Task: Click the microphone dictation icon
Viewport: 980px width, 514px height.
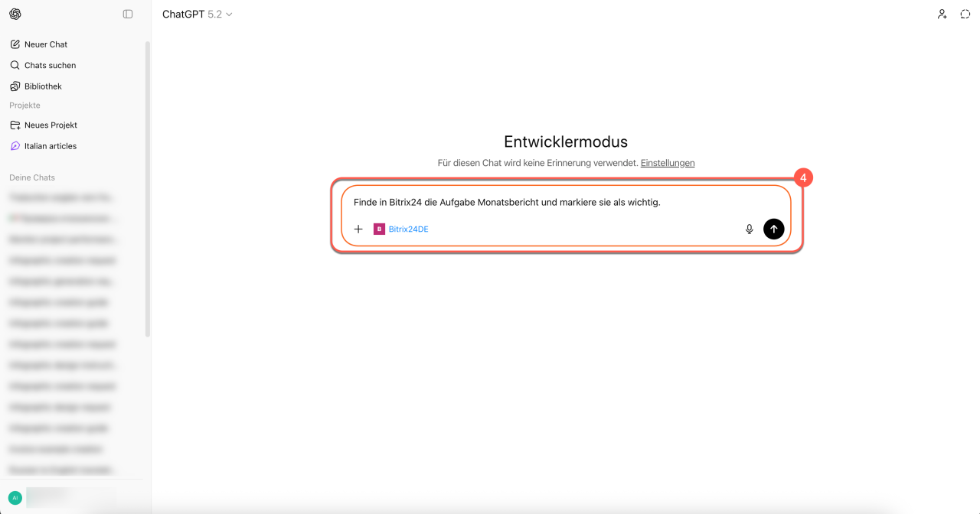Action: [x=750, y=229]
